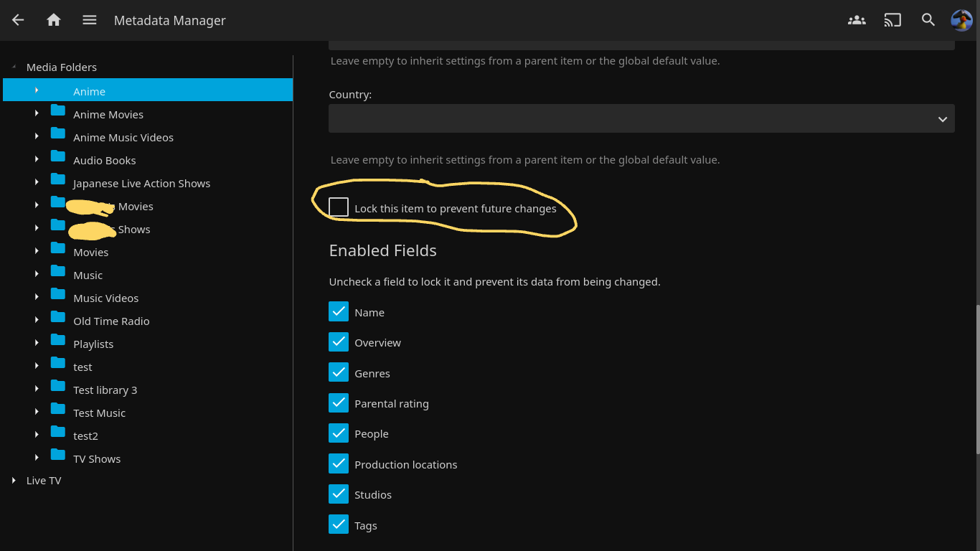Viewport: 980px width, 551px height.
Task: Click the cast to device icon
Action: point(892,20)
